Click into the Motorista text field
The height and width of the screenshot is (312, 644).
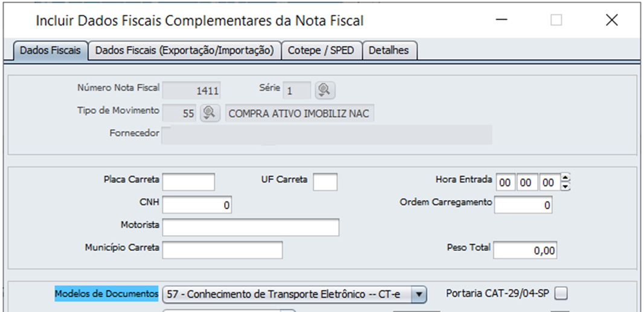(251, 227)
